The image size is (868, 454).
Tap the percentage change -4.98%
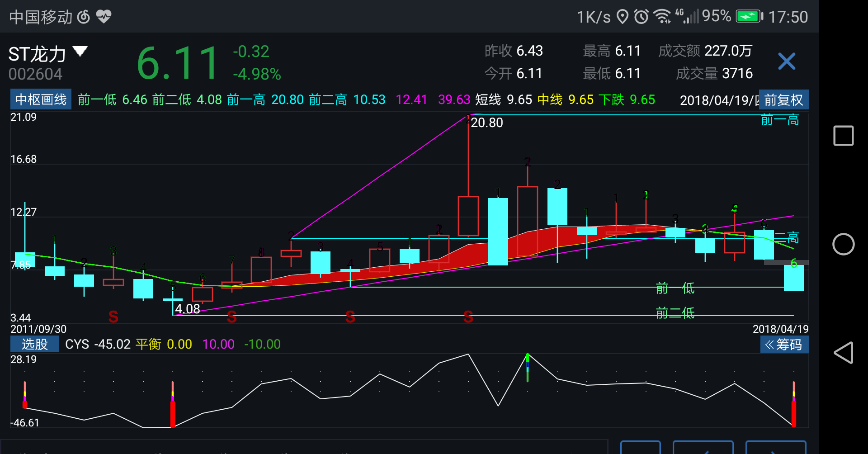coord(257,74)
